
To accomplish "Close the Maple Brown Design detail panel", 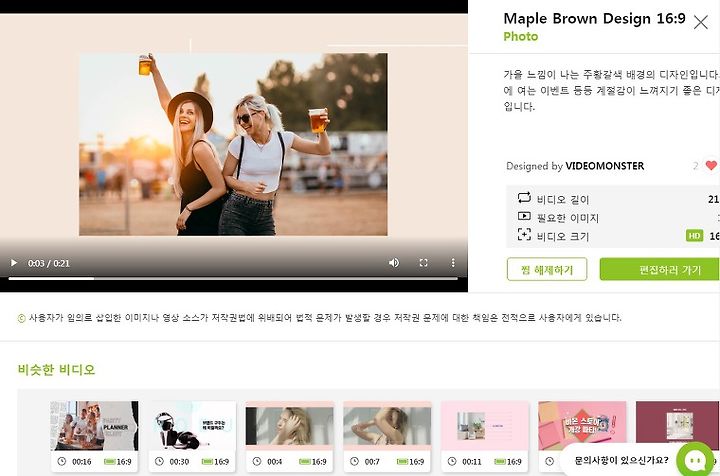I will (x=701, y=22).
